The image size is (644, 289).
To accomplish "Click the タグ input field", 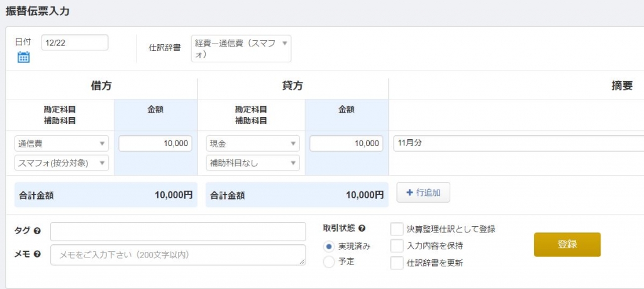I will click(178, 232).
